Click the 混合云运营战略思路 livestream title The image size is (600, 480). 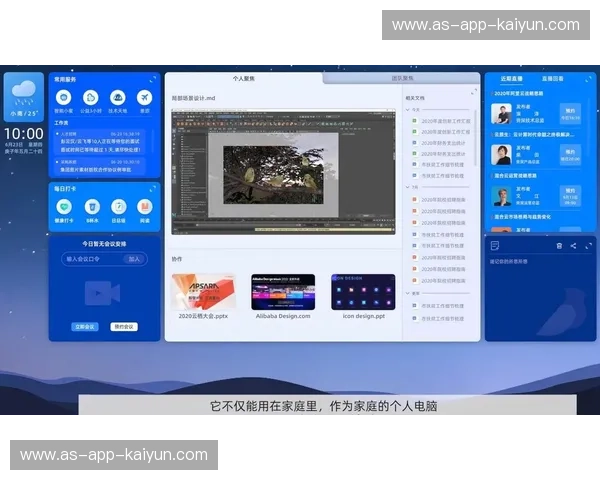click(x=515, y=176)
